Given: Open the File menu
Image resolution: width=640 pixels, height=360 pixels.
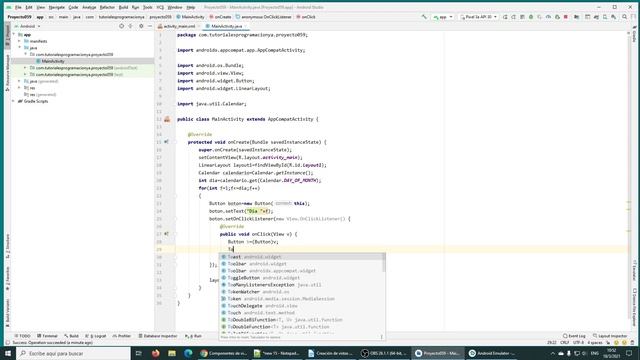Looking at the screenshot, I should click(x=18, y=7).
